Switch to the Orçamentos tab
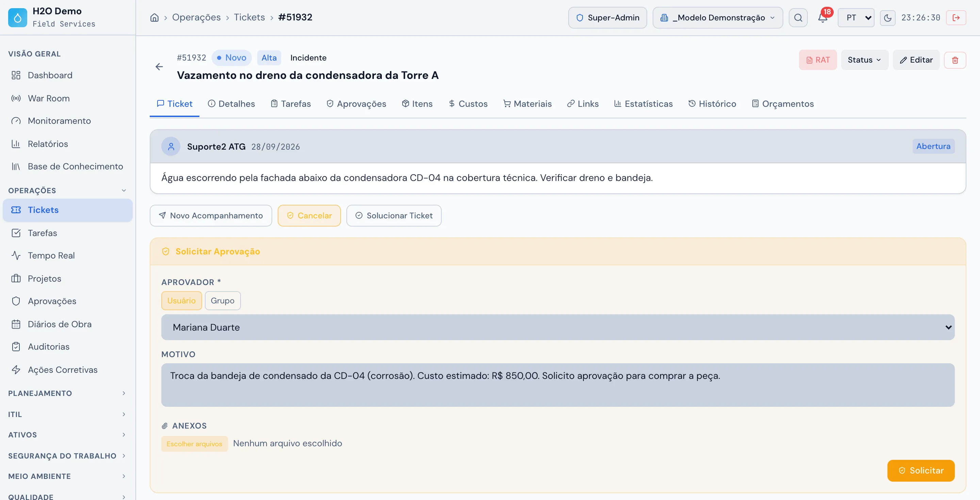This screenshot has width=980, height=500. point(783,104)
